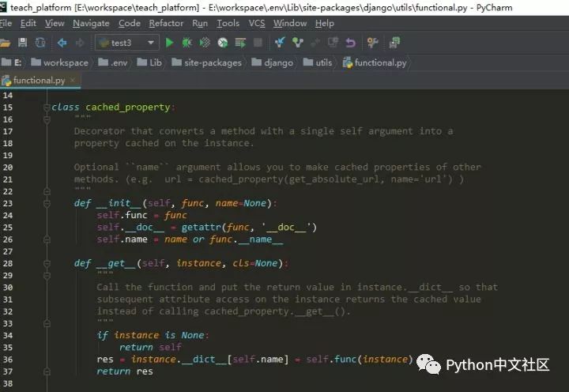569x392 pixels.
Task: Click the greyed forward navigation arrow
Action: pyautogui.click(x=80, y=43)
